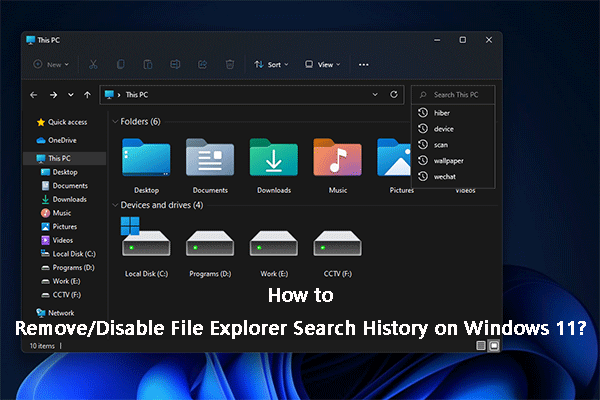Open Programs (D:) in sidebar
This screenshot has height=400, width=600.
[68, 268]
